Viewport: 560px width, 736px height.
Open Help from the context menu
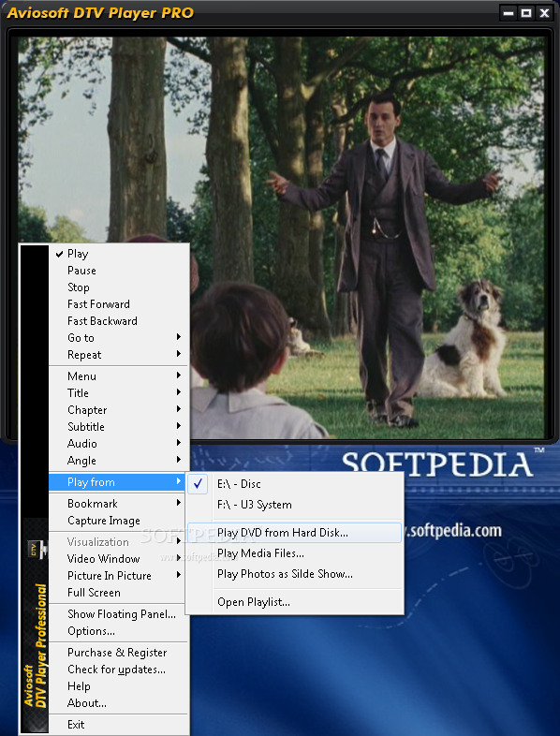pyautogui.click(x=118, y=686)
